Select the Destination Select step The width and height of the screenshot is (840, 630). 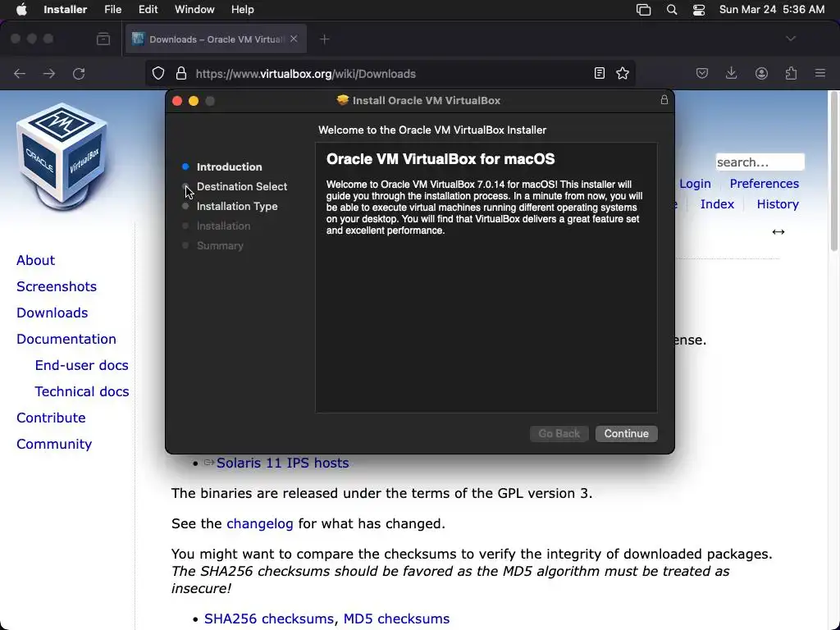[242, 186]
